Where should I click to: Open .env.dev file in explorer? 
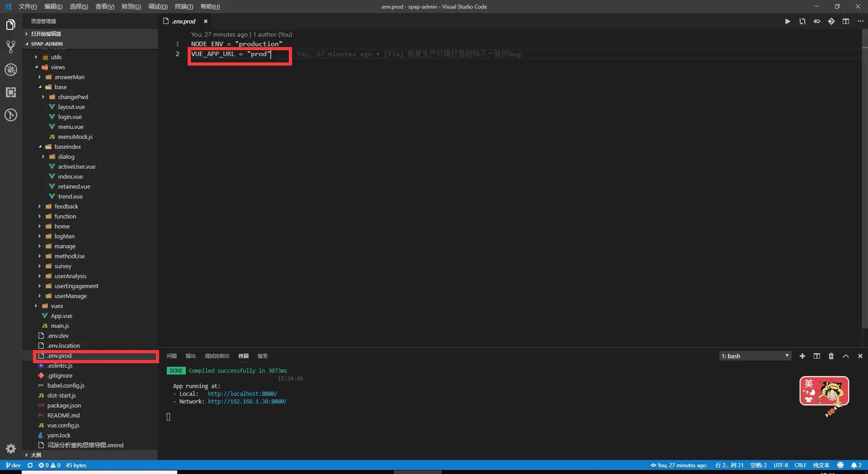point(58,336)
